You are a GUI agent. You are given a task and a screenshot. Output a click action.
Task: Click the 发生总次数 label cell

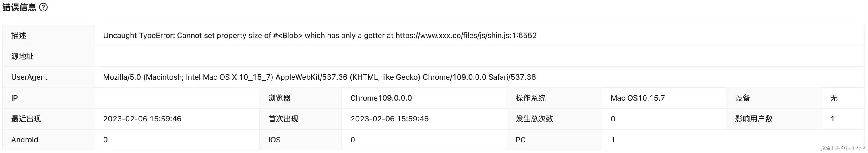534,119
